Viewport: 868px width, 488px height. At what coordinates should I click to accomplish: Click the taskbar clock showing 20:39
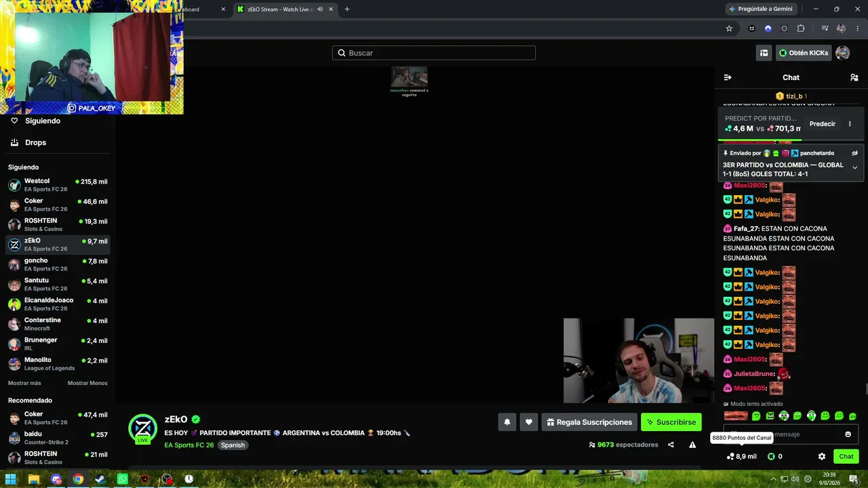click(x=829, y=479)
